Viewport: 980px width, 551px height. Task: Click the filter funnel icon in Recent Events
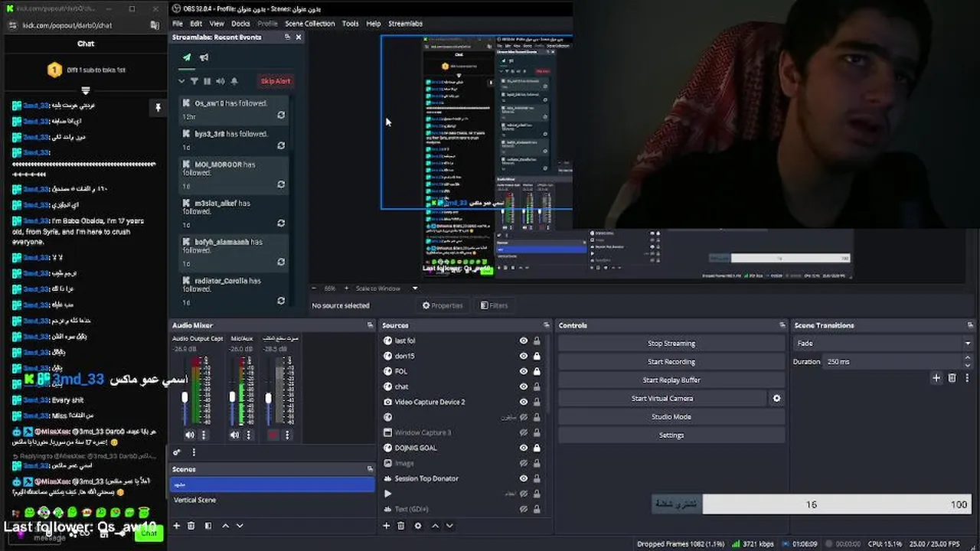tap(194, 81)
